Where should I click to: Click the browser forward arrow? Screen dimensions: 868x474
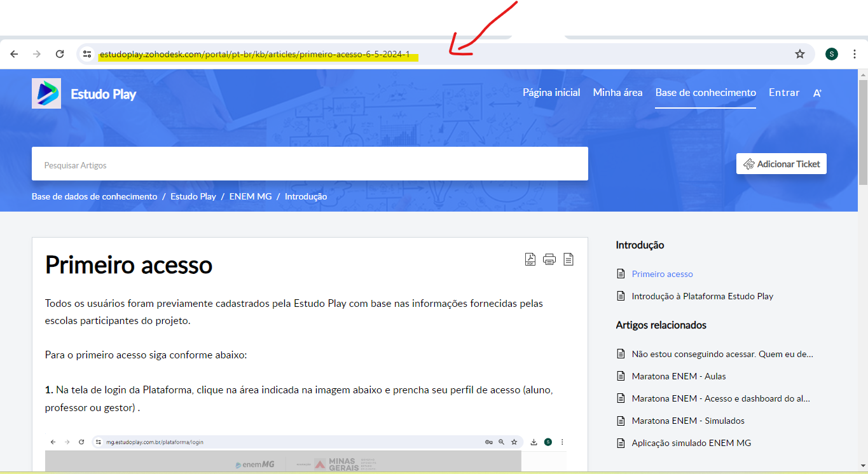(x=37, y=54)
